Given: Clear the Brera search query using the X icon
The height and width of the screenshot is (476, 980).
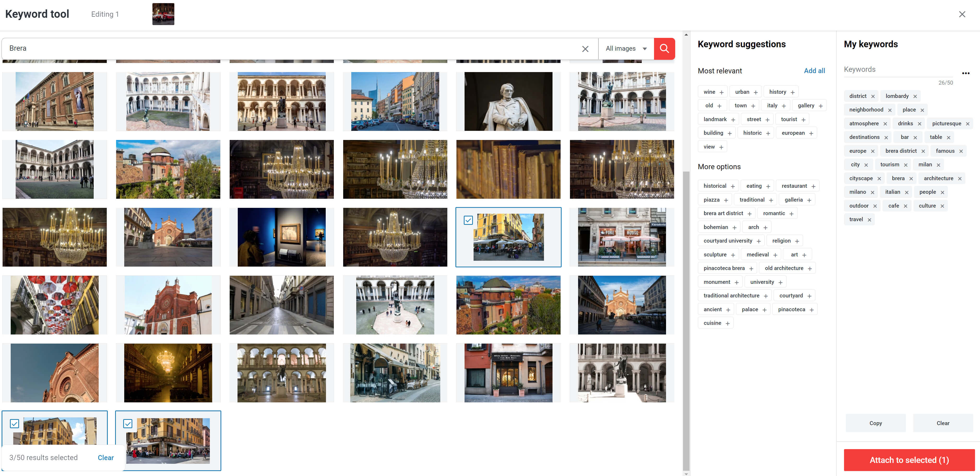Looking at the screenshot, I should coord(585,48).
